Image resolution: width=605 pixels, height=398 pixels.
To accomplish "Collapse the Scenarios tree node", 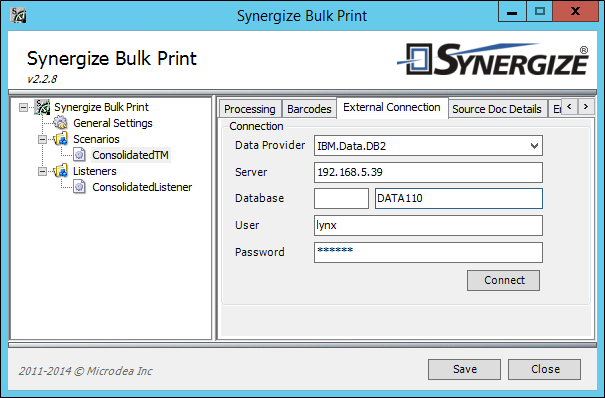I will click(42, 139).
